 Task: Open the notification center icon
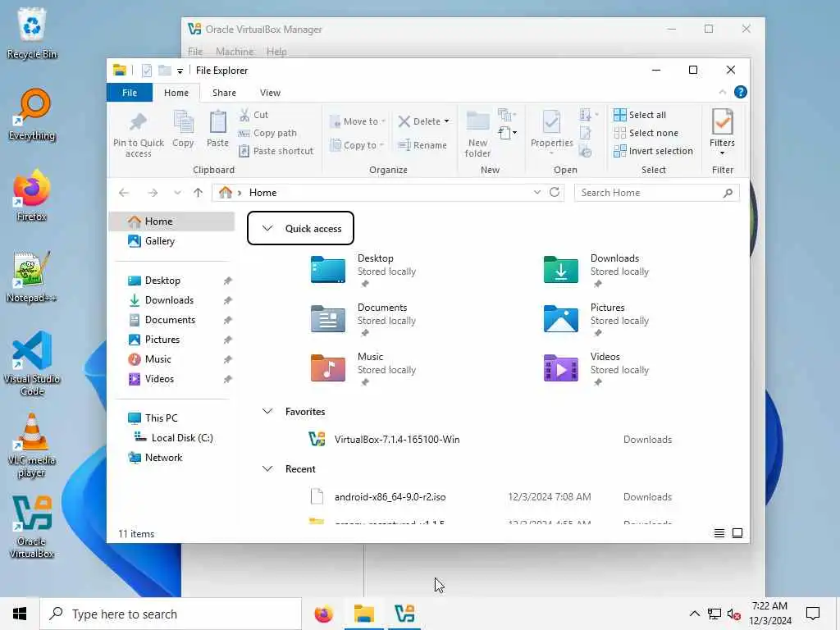(x=813, y=614)
